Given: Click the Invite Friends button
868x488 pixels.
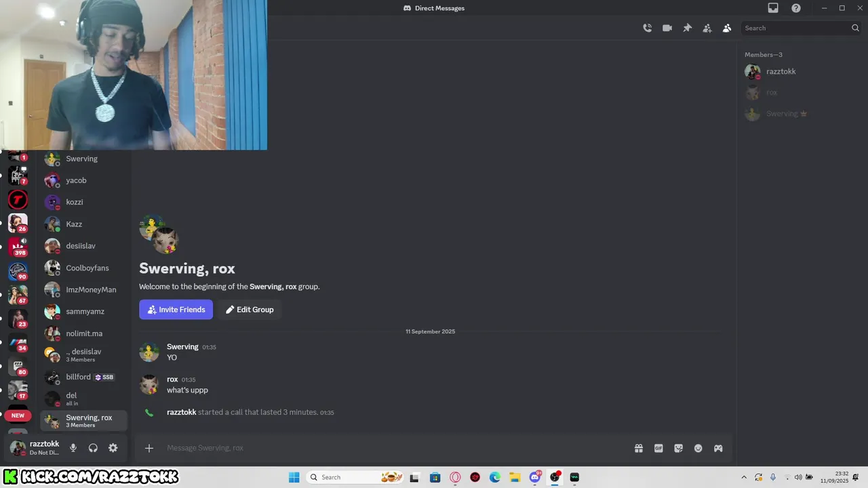Looking at the screenshot, I should tap(176, 310).
